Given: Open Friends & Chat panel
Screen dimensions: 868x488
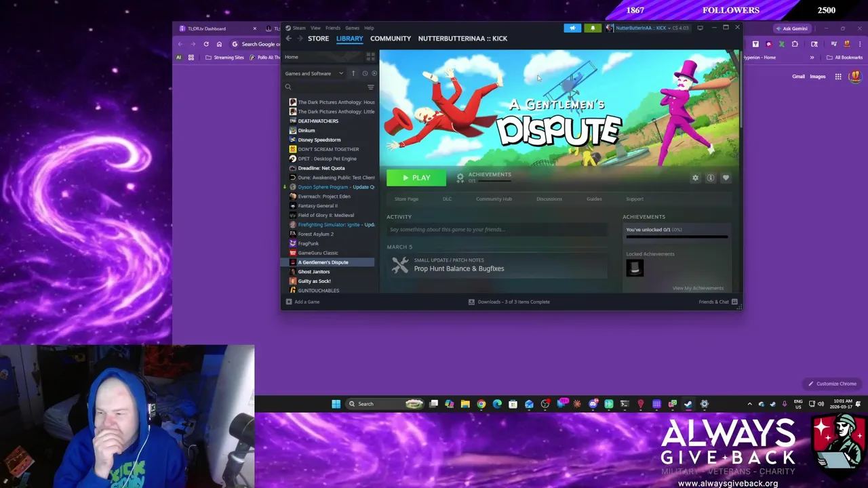Looking at the screenshot, I should (x=718, y=302).
